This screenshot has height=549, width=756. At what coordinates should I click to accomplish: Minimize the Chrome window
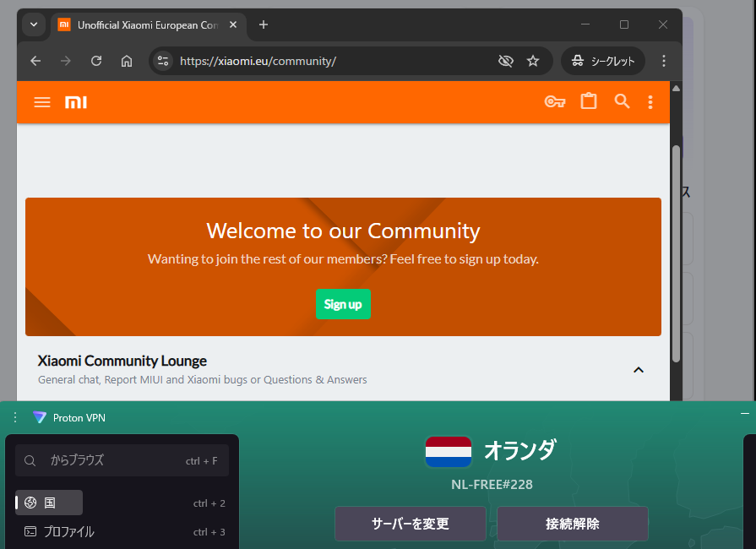click(x=585, y=24)
